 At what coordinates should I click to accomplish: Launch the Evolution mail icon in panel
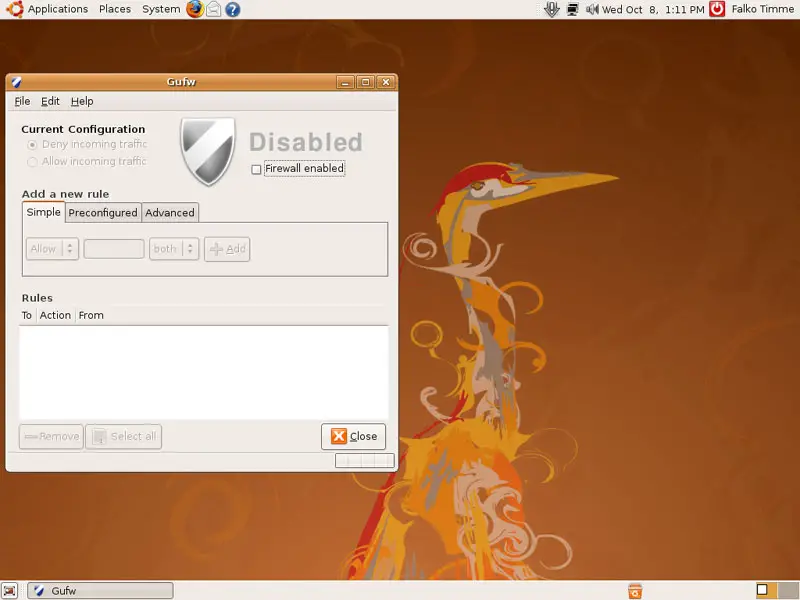pyautogui.click(x=214, y=9)
